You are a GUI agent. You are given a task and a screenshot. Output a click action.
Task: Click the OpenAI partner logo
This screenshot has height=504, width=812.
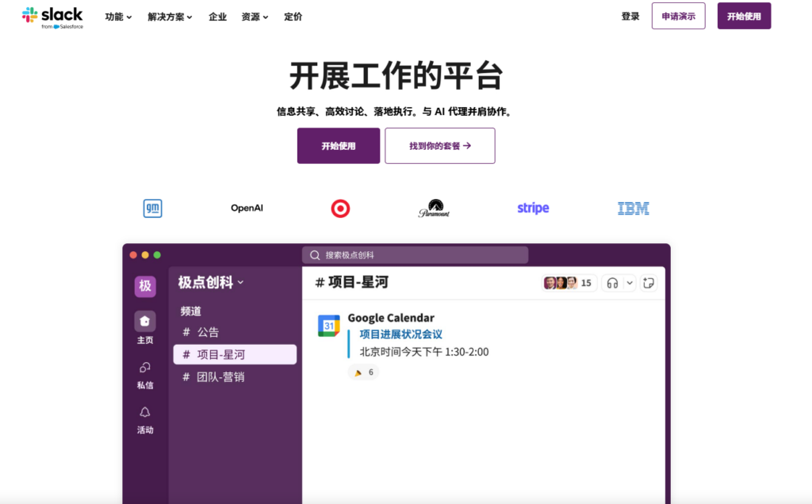coord(247,208)
